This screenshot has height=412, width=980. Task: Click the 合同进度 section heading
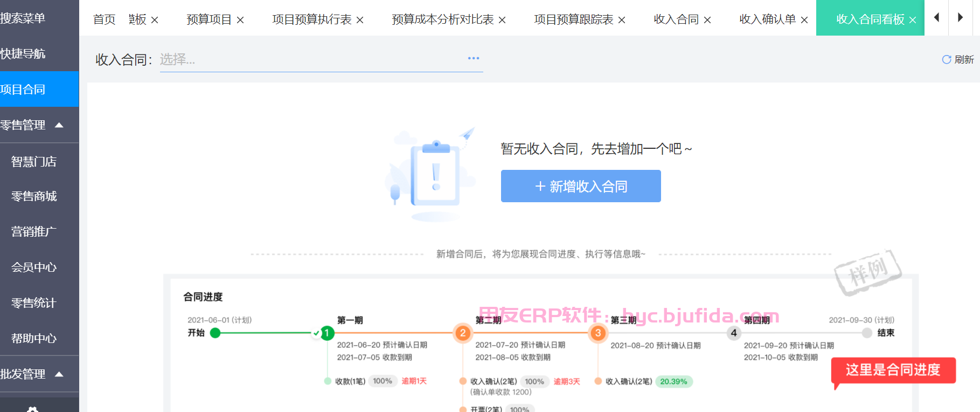tap(203, 297)
